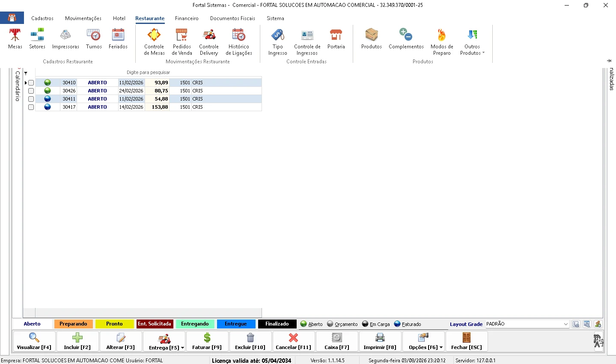
Task: Tick the checkbox for order 30417
Action: [x=31, y=107]
